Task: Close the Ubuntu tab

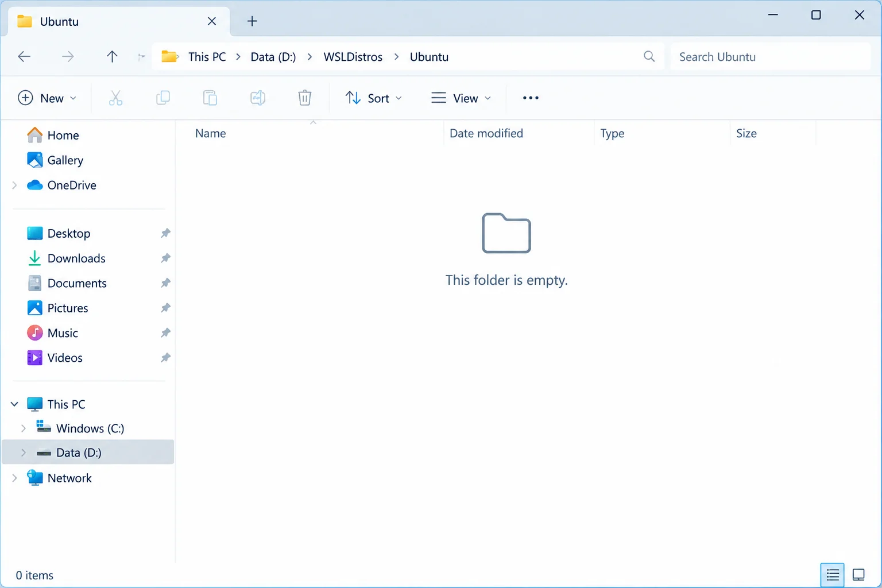Action: [212, 21]
